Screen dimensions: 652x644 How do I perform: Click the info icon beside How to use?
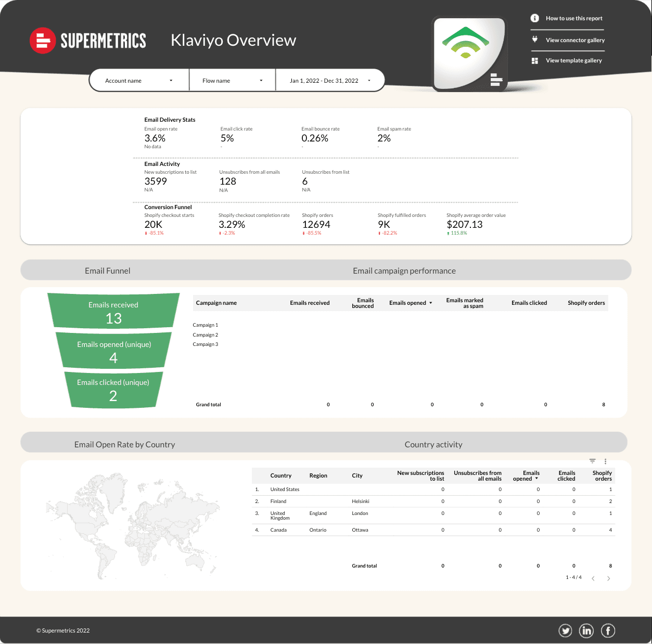534,18
